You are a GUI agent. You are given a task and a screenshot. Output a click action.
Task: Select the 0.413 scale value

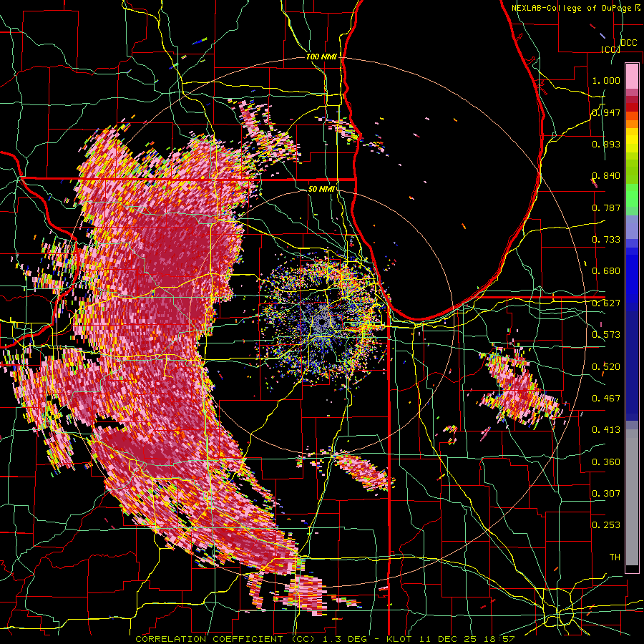606,430
